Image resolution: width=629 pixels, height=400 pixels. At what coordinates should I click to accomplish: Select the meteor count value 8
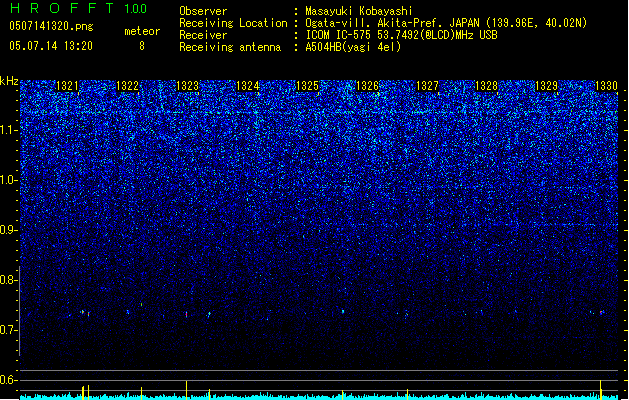tap(142, 46)
